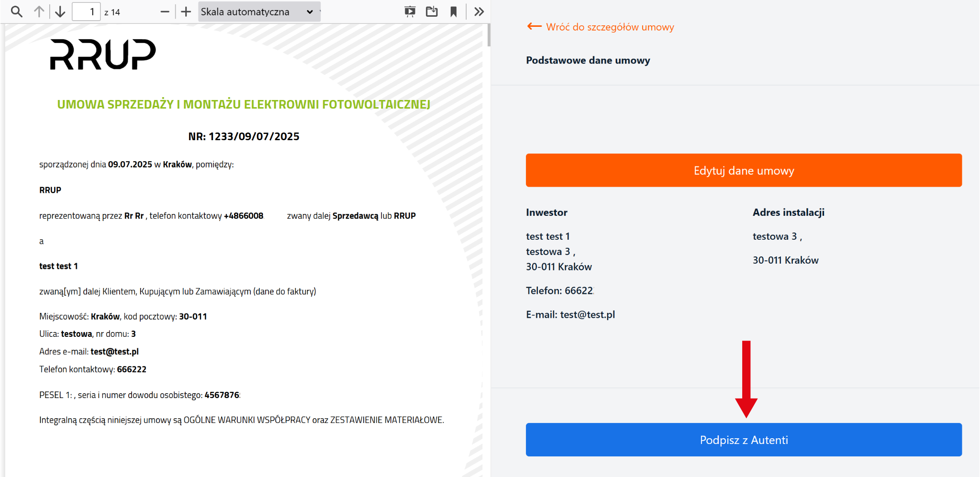Image resolution: width=980 pixels, height=477 pixels.
Task: Click the green contract title heading
Action: pyautogui.click(x=244, y=104)
